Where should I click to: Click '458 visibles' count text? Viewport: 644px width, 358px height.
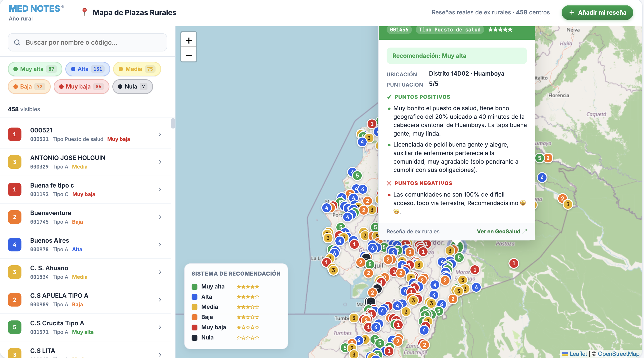tap(24, 109)
